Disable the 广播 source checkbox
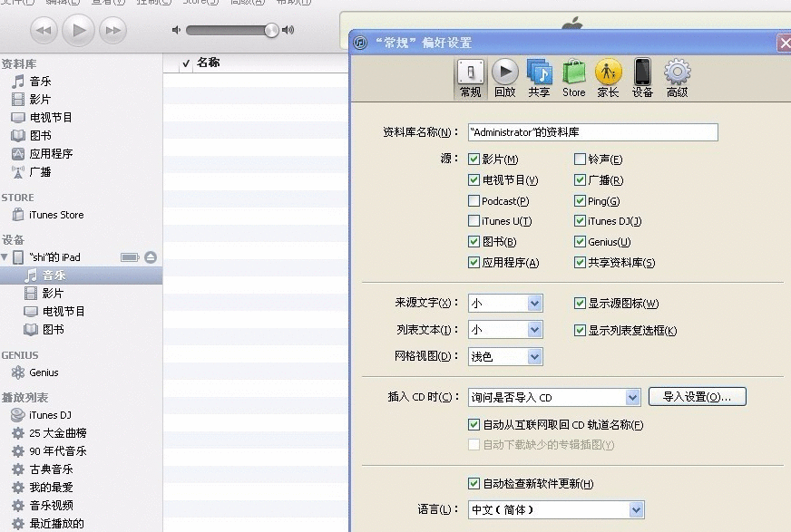This screenshot has height=532, width=791. [x=579, y=179]
